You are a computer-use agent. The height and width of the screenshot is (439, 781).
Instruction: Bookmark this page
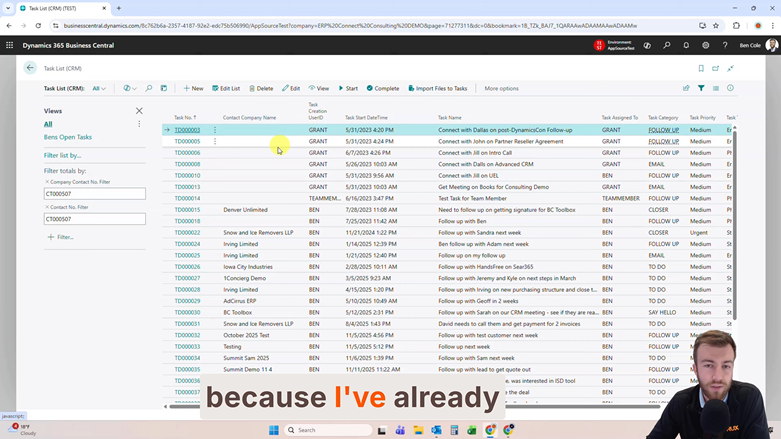[701, 68]
